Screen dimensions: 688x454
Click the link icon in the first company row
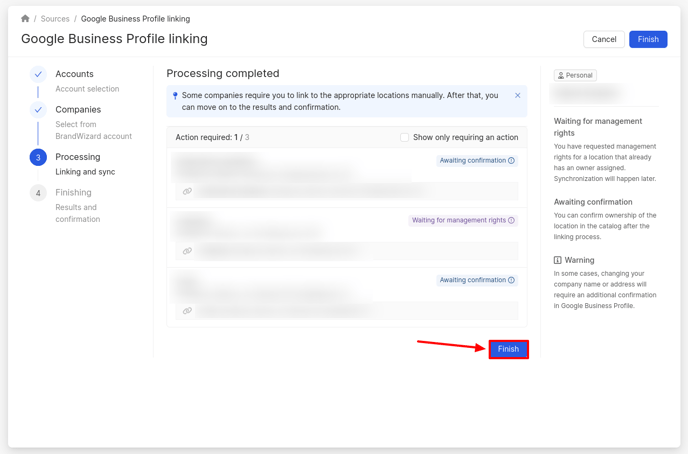click(x=187, y=191)
